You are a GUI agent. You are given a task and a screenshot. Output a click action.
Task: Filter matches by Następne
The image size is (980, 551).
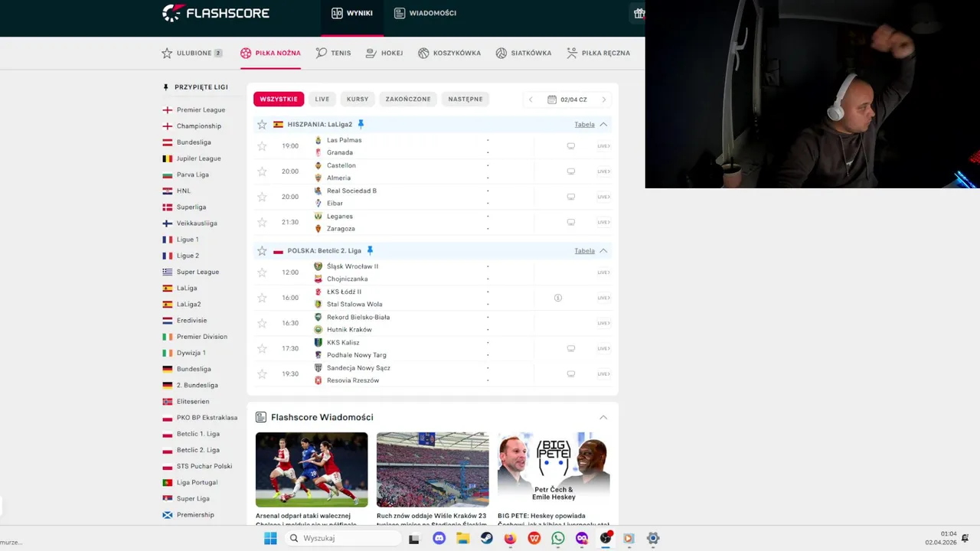click(x=465, y=99)
